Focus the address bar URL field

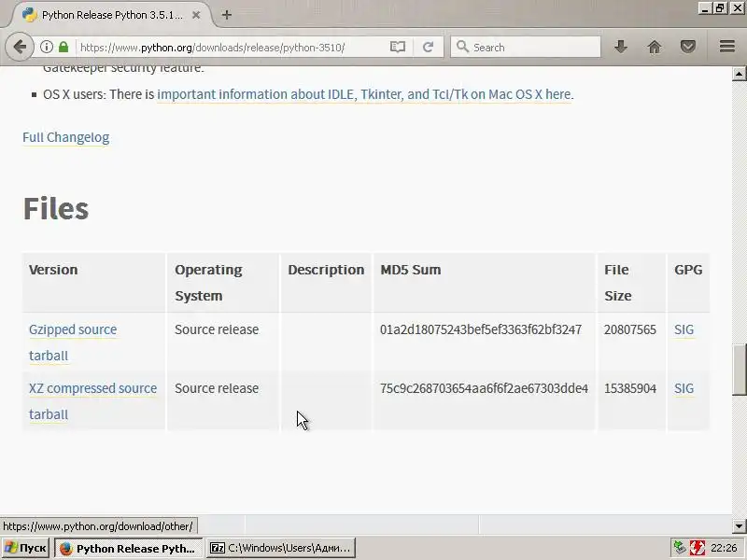pos(232,48)
